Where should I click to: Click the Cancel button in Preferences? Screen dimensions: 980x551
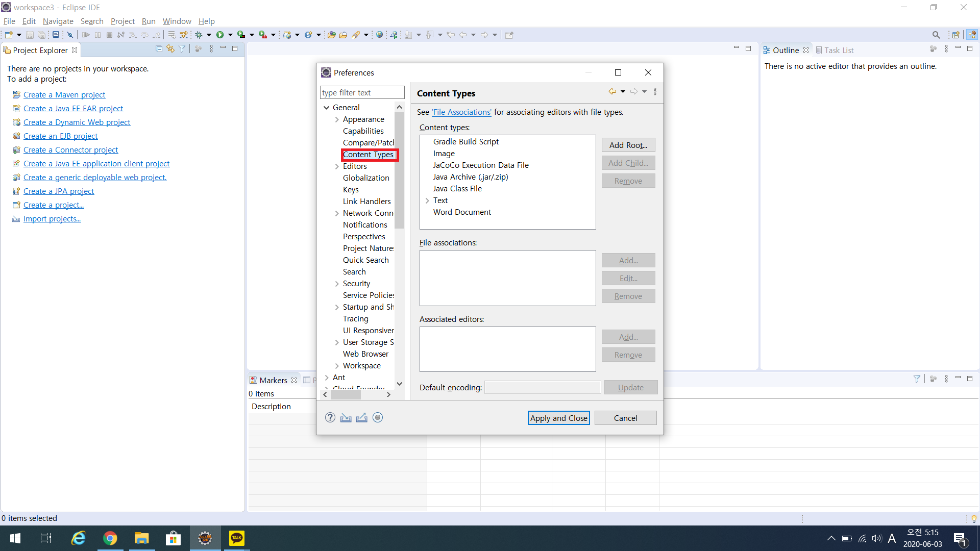tap(625, 418)
